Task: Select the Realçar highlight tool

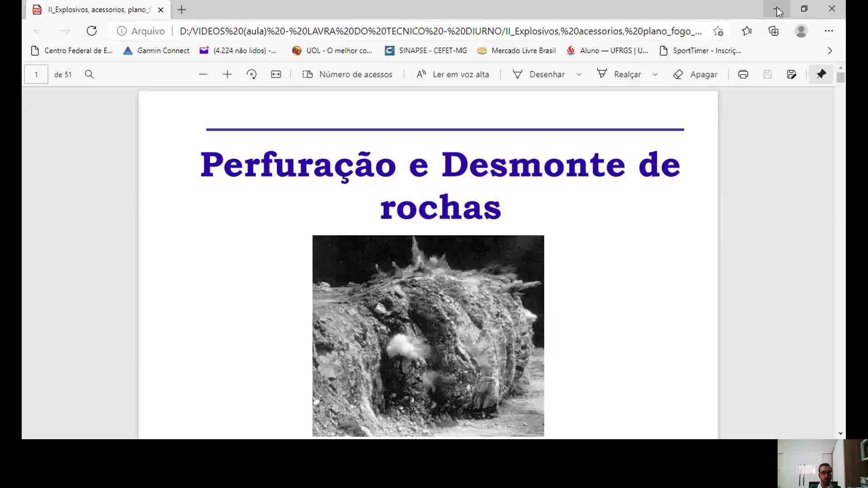Action: point(619,74)
